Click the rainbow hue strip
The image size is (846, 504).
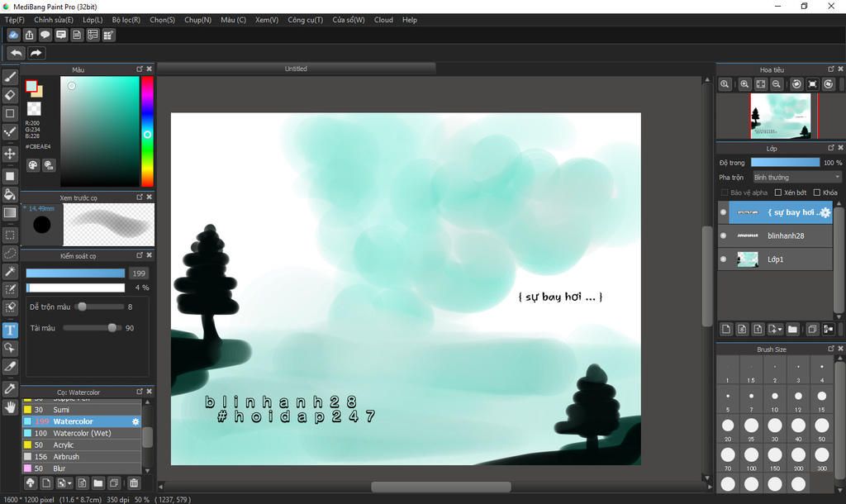coord(147,131)
